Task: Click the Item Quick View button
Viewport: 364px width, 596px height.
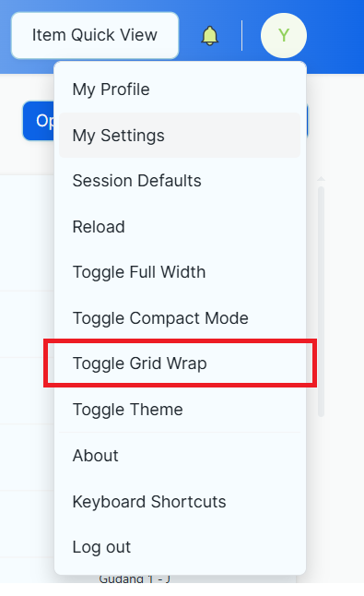Action: point(95,35)
